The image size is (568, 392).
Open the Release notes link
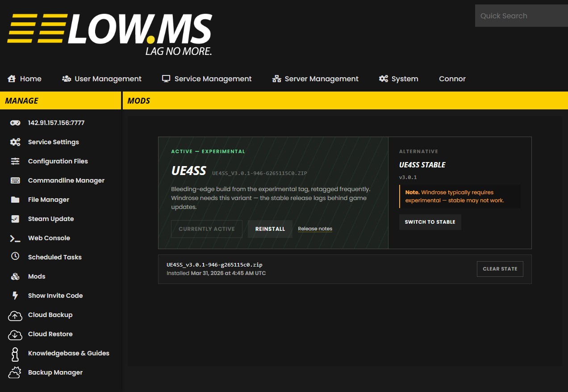pos(315,229)
